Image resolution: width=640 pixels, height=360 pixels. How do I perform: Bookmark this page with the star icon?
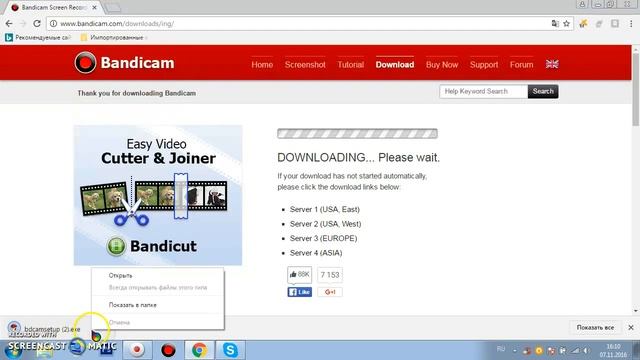point(567,24)
